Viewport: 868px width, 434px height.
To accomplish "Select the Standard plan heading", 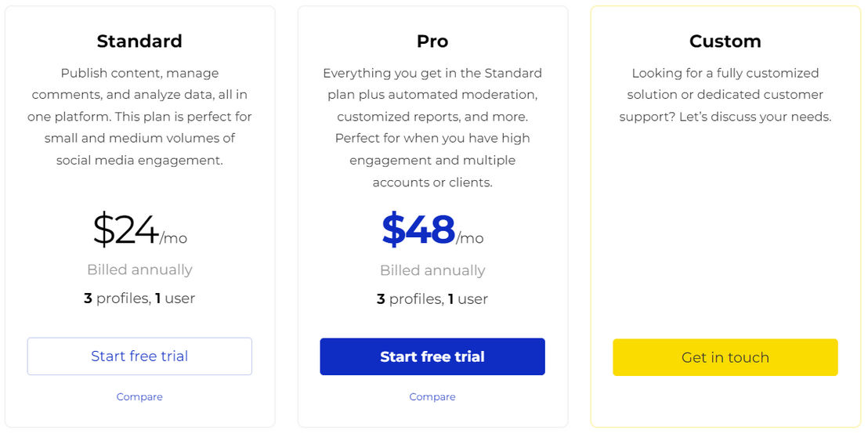I will point(139,42).
